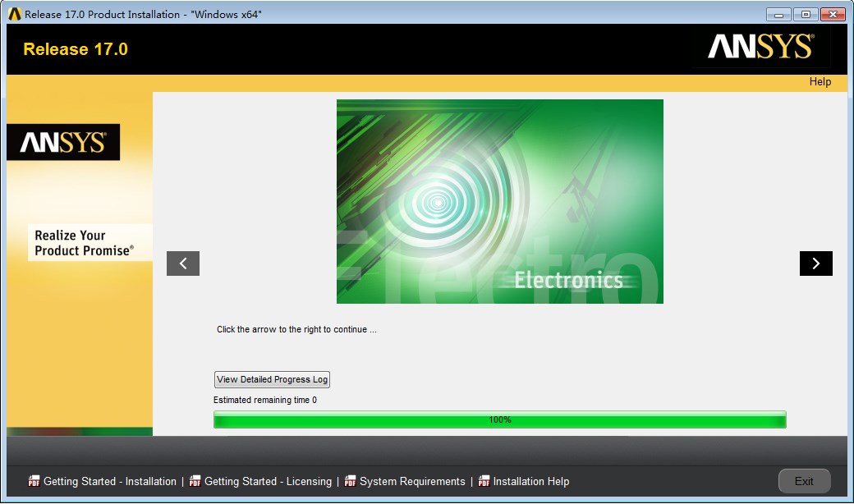Click PDF icon beside Getting Started - Licensing
Image resolution: width=854 pixels, height=504 pixels.
pyautogui.click(x=195, y=481)
